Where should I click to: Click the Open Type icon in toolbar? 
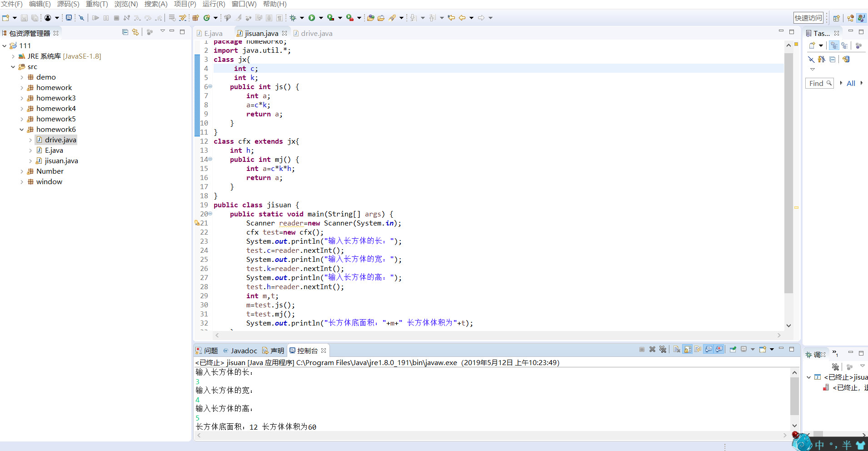tap(370, 18)
